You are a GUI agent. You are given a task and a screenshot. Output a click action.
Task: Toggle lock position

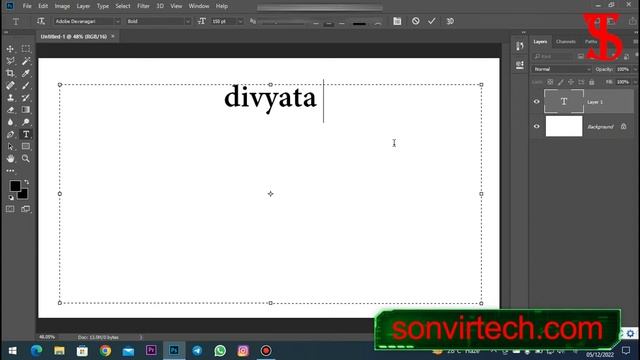(571, 82)
